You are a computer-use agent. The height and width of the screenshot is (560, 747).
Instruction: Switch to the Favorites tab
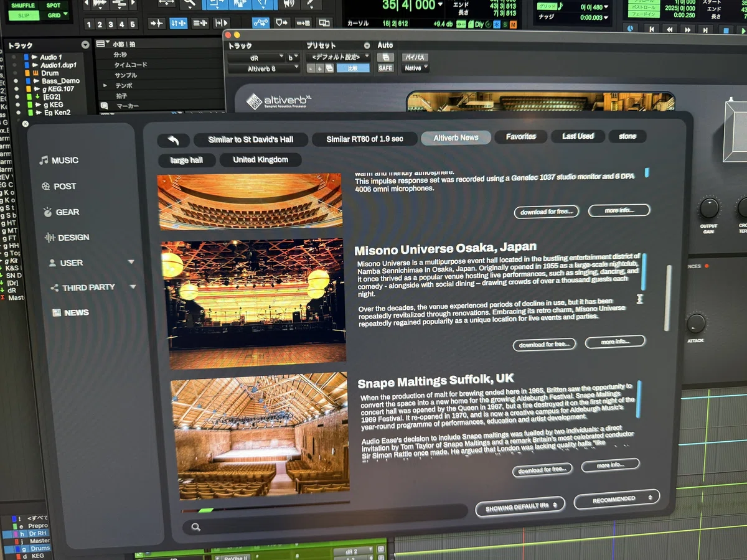click(521, 136)
